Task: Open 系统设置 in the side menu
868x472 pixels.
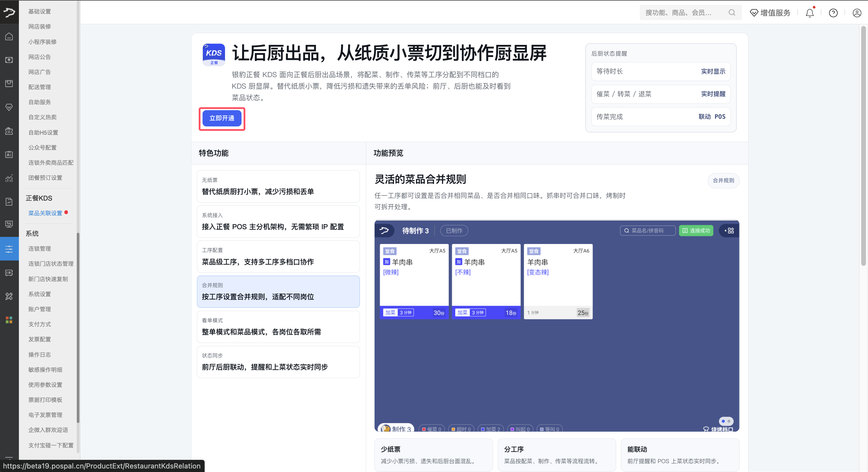Action: click(40, 294)
